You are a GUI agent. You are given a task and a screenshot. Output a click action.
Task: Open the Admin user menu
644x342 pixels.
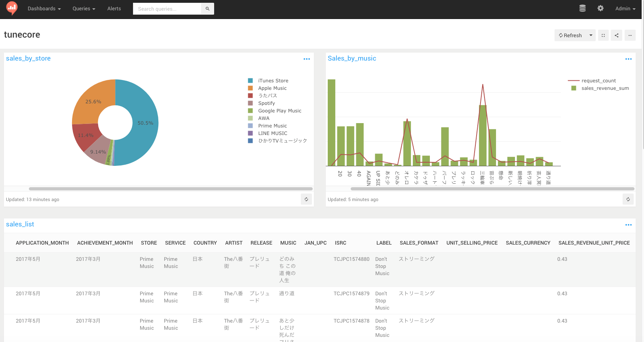point(625,9)
